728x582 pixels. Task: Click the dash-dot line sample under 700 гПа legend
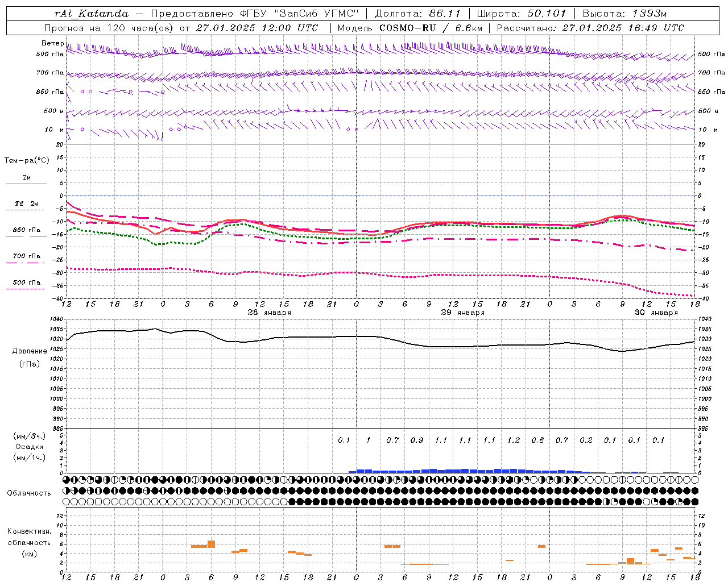pyautogui.click(x=26, y=263)
